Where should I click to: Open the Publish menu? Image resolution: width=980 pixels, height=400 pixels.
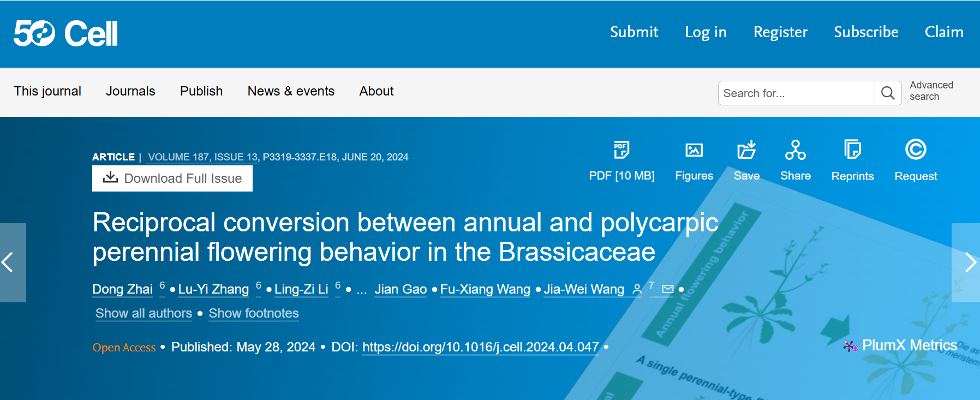coord(201,91)
